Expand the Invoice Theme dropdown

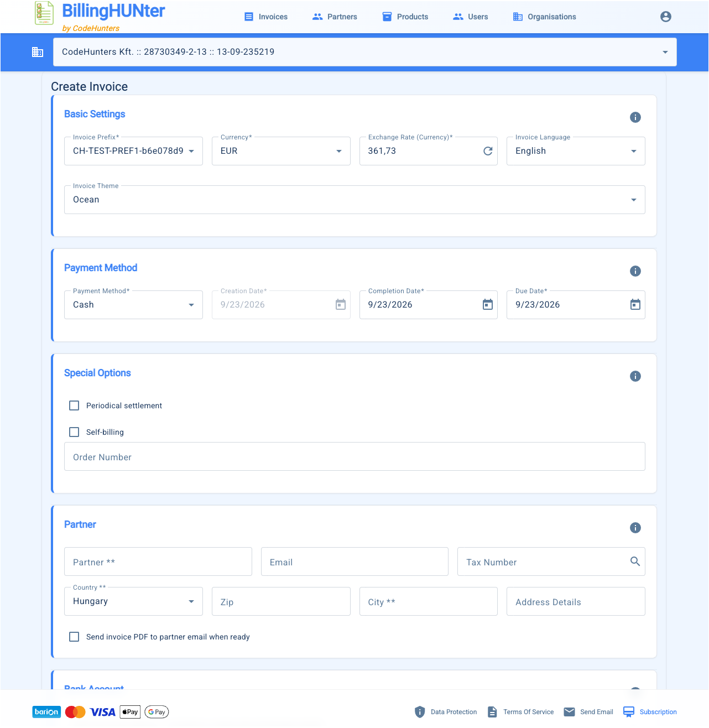354,200
